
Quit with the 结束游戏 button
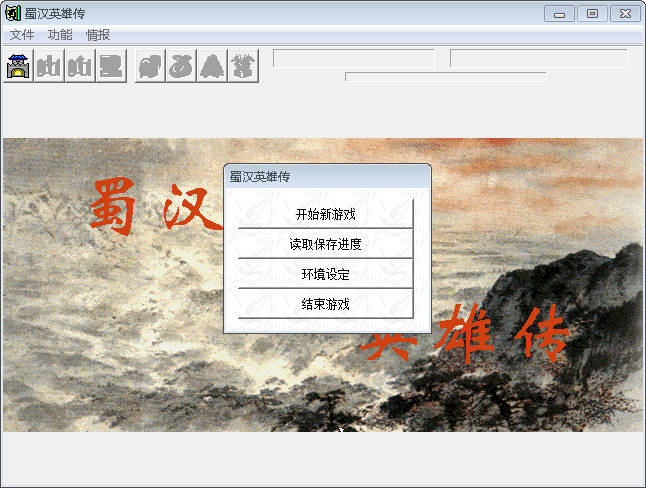point(325,304)
